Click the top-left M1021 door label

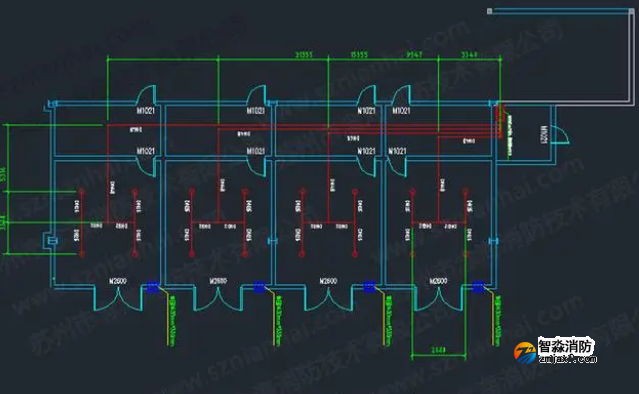point(145,110)
